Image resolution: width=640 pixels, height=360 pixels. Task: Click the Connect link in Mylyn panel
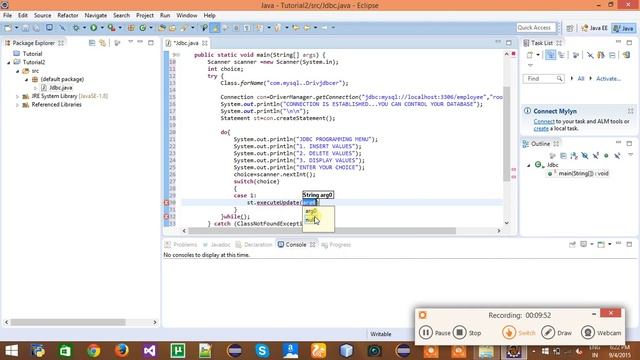544,122
